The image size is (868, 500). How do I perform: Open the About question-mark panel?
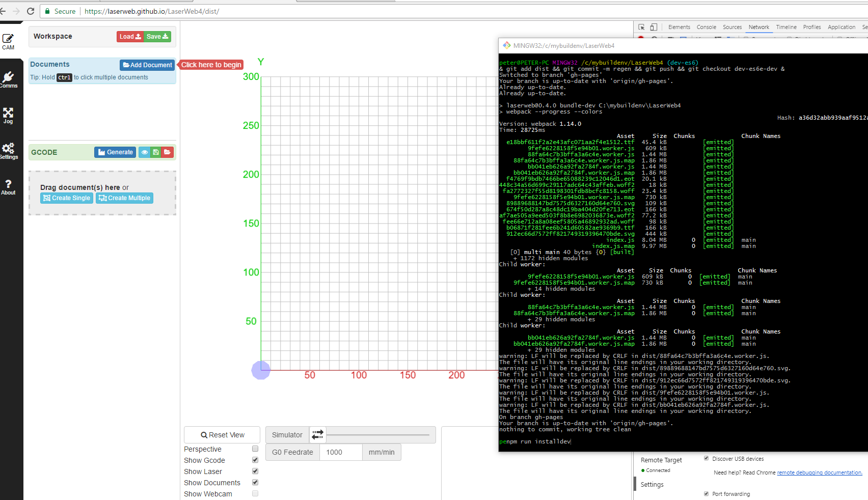(8, 187)
